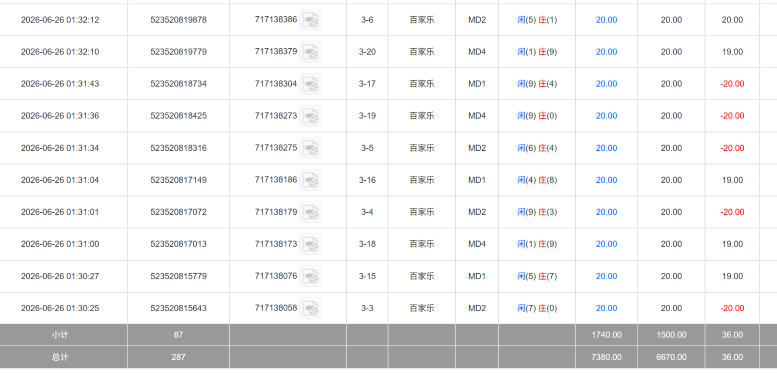Viewport: 777px width, 382px height.
Task: Open video replay icon for round 717138379
Action: (x=310, y=52)
